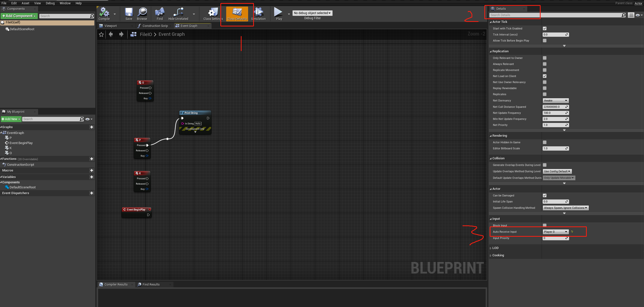Change Auto Receive Input from Player 0
Screen dimensions: 644x307
click(x=555, y=232)
